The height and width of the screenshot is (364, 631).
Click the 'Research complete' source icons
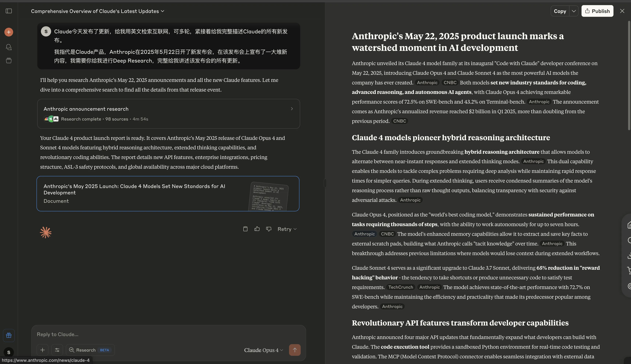point(51,119)
